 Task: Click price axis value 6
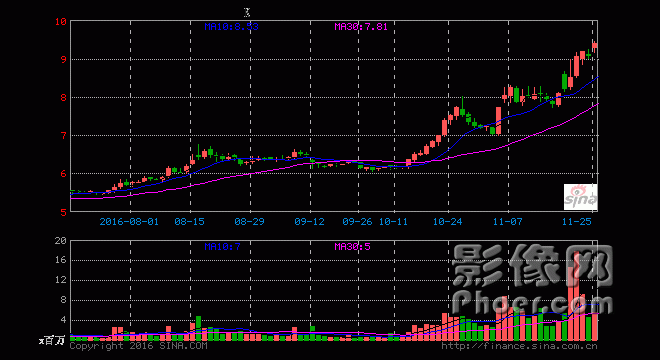(64, 173)
